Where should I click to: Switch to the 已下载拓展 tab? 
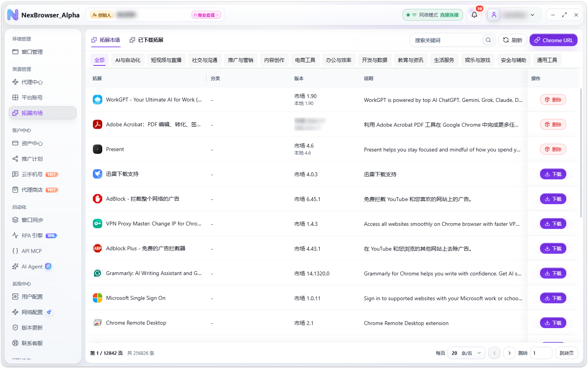tap(146, 40)
